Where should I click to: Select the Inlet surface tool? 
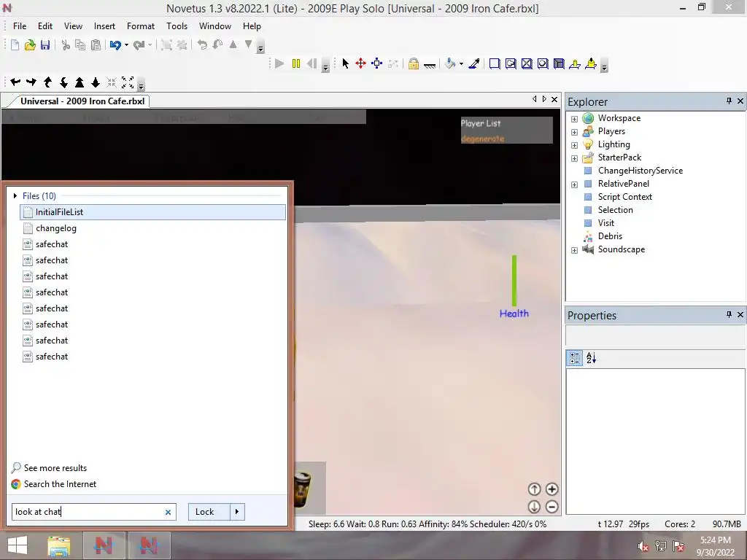tap(559, 64)
